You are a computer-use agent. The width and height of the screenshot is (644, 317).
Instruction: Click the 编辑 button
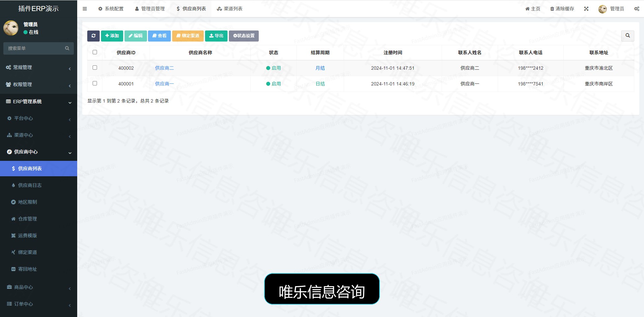click(x=136, y=36)
